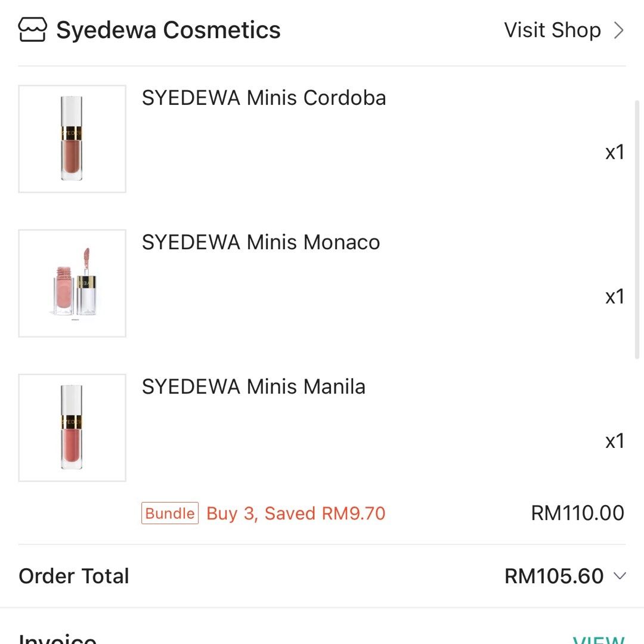
Task: Select the SYEDEWA Minis Cordoba product title
Action: (x=264, y=97)
